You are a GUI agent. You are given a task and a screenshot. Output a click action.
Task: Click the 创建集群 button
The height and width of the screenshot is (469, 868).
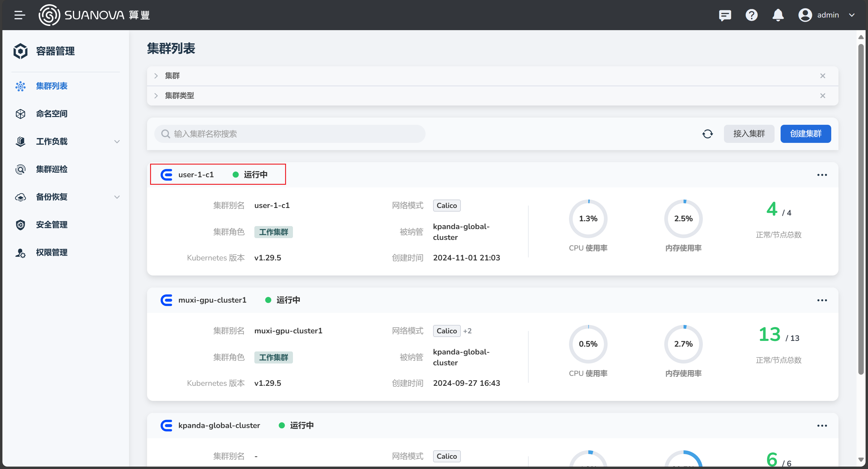click(805, 134)
